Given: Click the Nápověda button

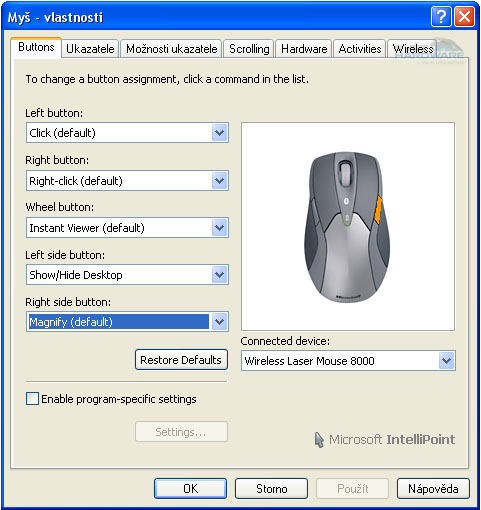Looking at the screenshot, I should coord(433,489).
